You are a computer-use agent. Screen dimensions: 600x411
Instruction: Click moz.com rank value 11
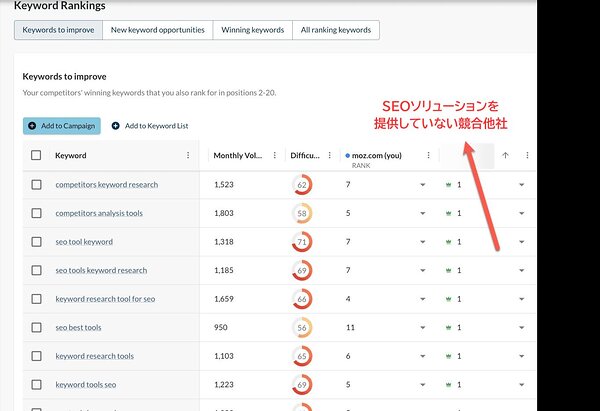(x=350, y=328)
